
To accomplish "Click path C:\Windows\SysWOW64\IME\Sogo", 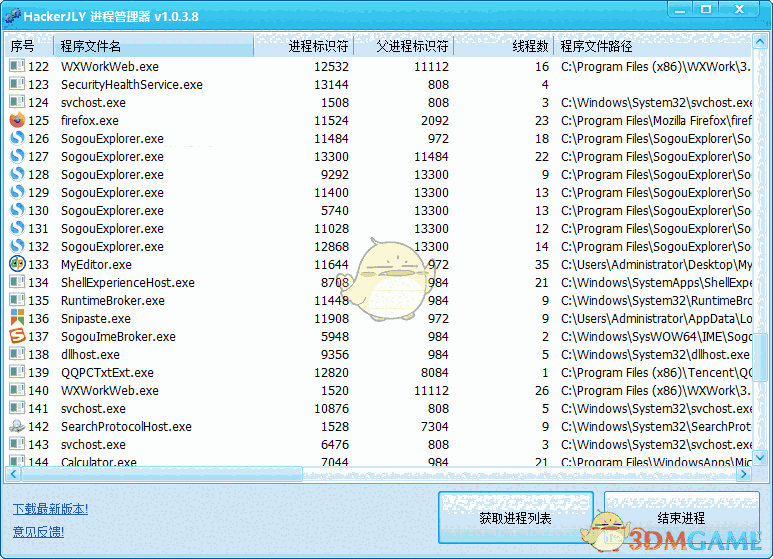I will click(x=656, y=337).
